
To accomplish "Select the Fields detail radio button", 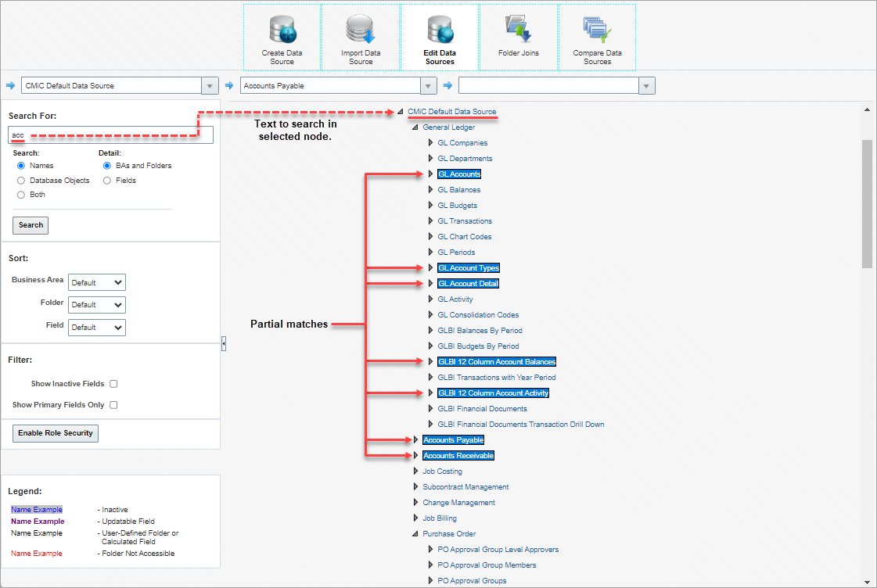I will coord(107,181).
